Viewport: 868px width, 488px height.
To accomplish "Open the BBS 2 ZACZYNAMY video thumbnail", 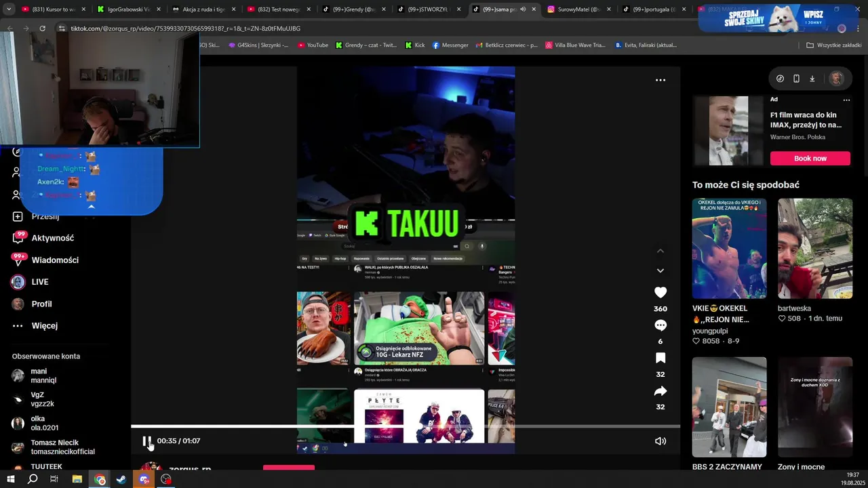I will click(x=729, y=407).
